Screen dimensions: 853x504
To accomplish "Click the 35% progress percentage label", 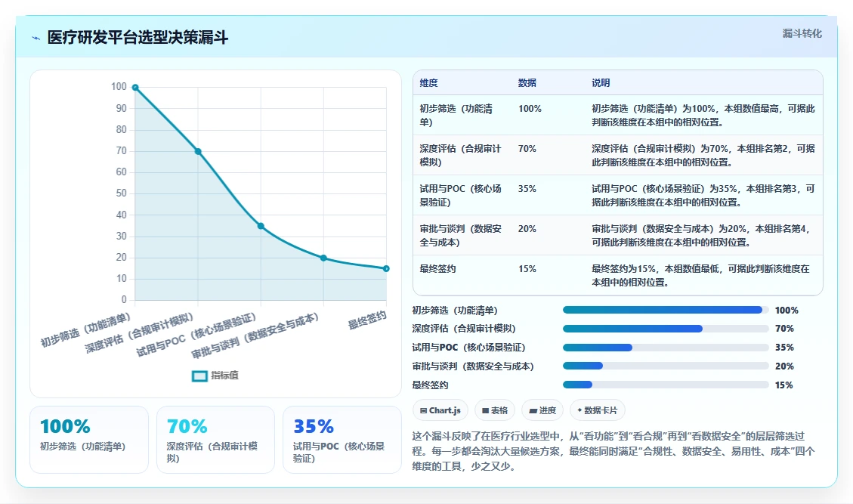I will tap(784, 348).
